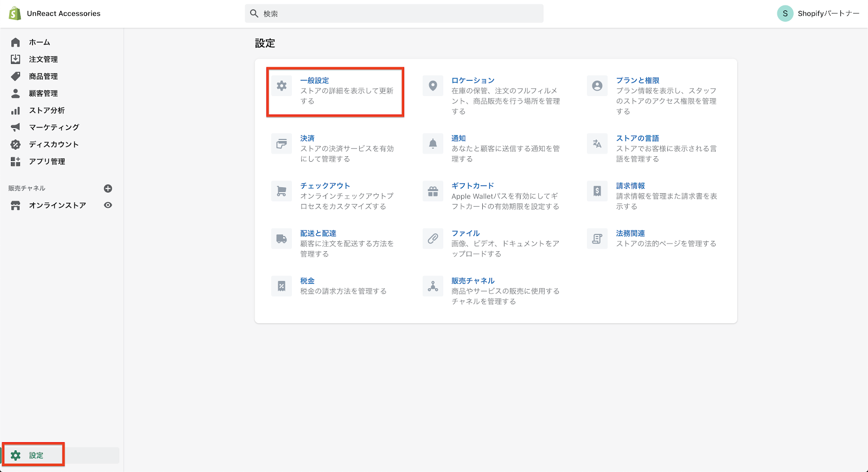Open the 決済 settings link
The width and height of the screenshot is (868, 472).
[x=307, y=138]
